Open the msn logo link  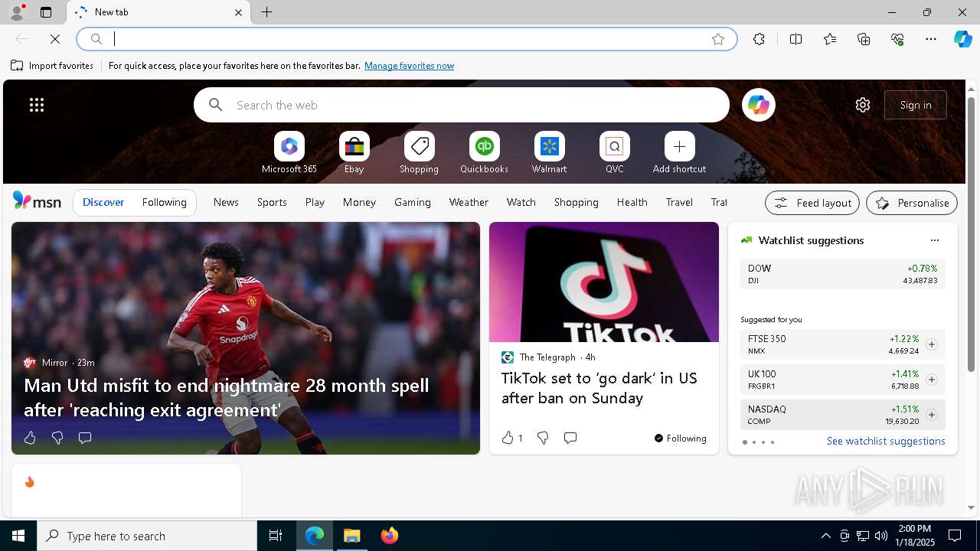click(x=37, y=201)
